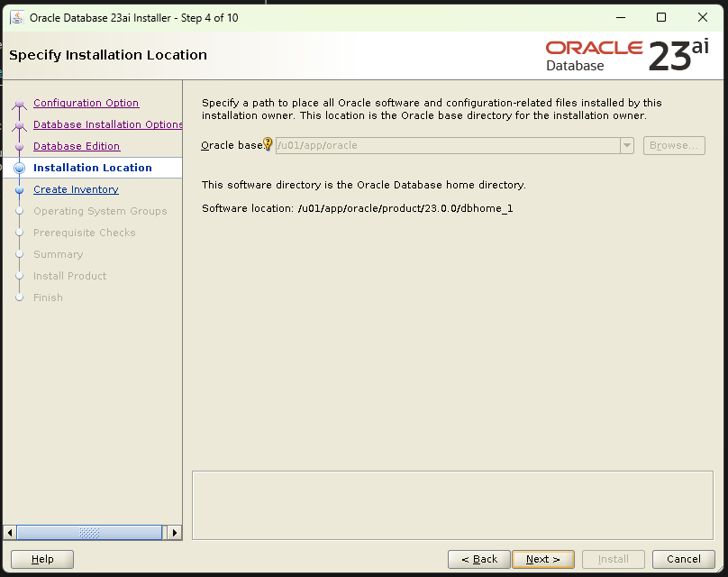Open Help for this installer step

(x=41, y=559)
